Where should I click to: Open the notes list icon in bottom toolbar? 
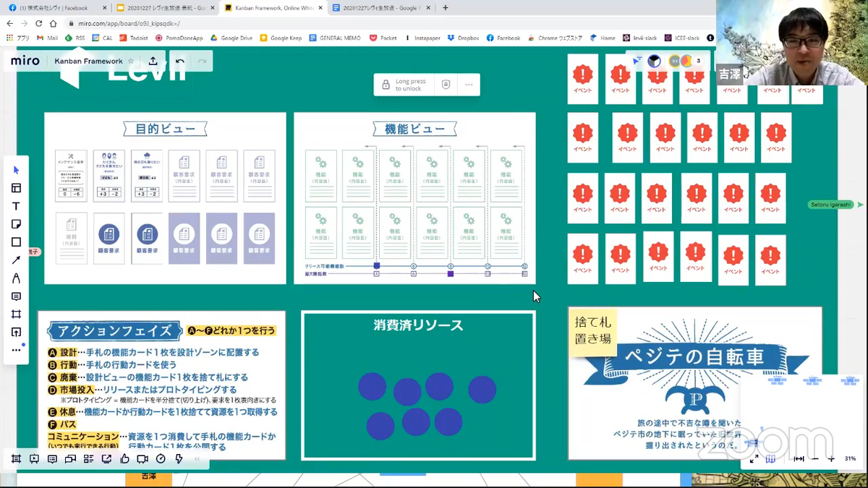88,459
